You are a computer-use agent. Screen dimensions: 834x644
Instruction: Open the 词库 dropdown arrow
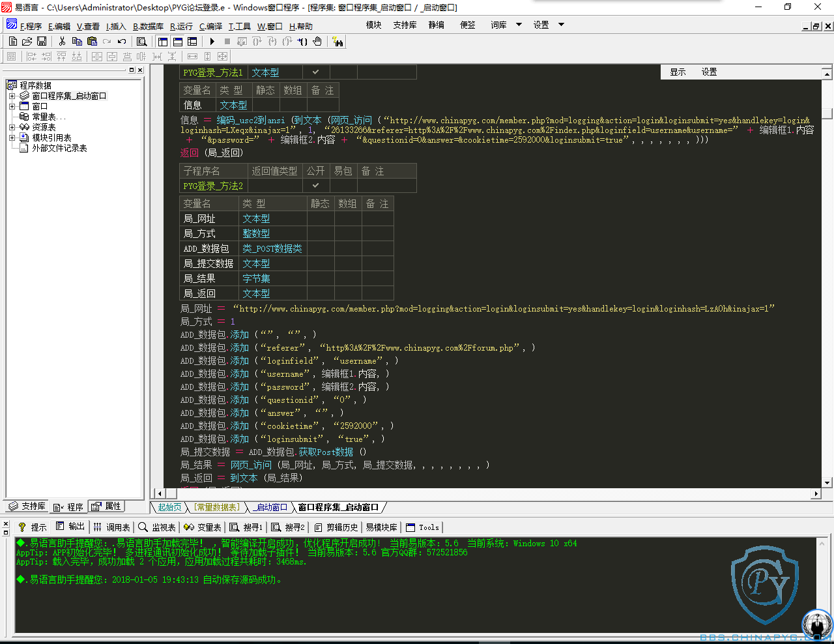pyautogui.click(x=519, y=25)
